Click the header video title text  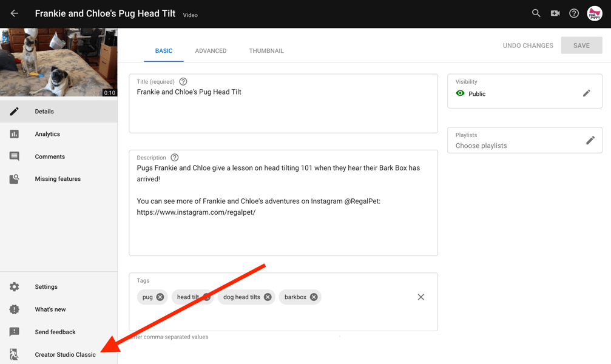[x=105, y=13]
